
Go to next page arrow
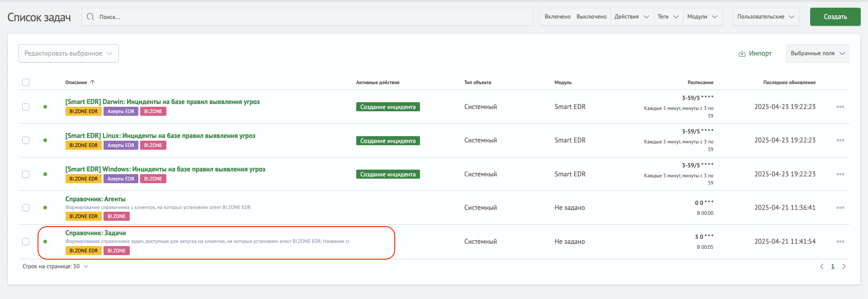844,266
